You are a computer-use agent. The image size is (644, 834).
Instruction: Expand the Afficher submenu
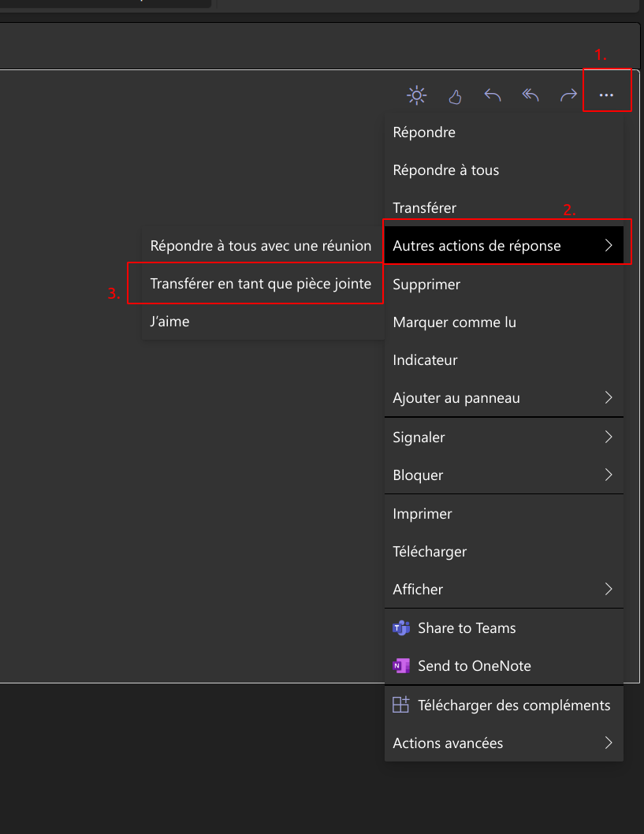(x=608, y=589)
